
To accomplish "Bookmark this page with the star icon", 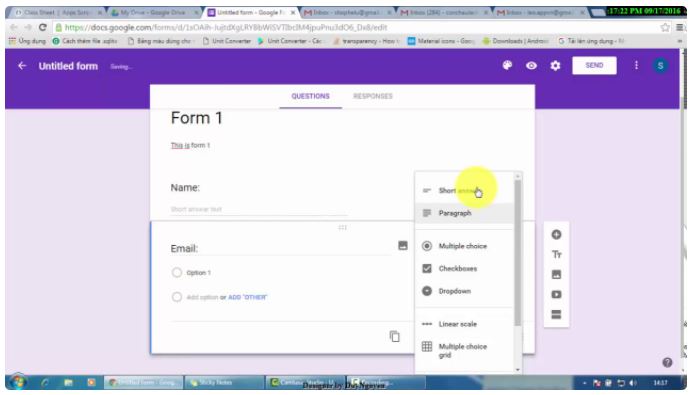I will coord(665,27).
